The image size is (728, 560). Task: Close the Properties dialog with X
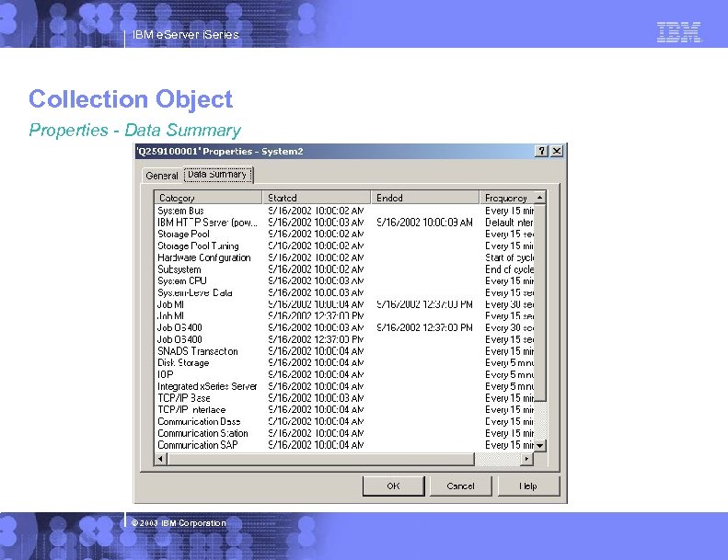point(557,151)
